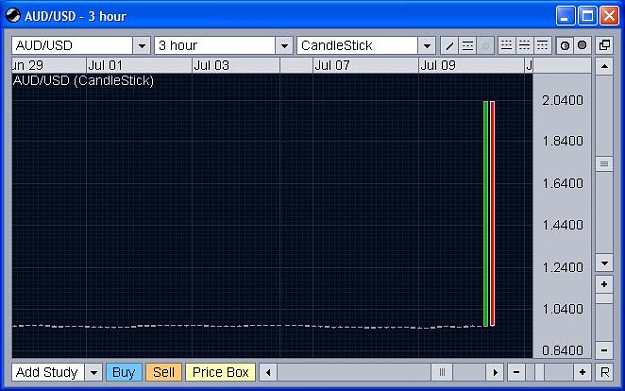Screen dimensions: 625x391
Task: Click the Buy button
Action: 124,373
